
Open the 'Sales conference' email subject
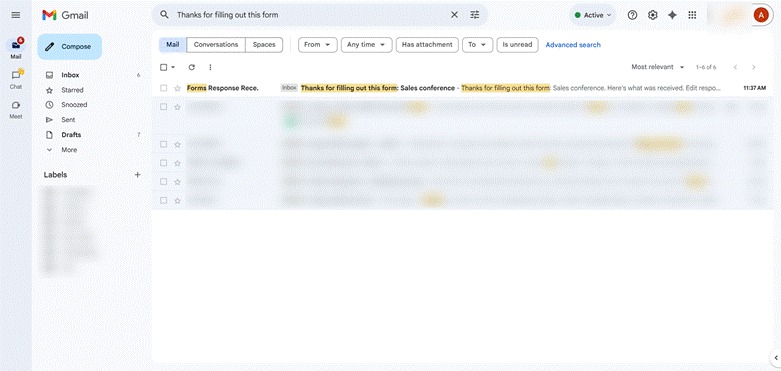click(378, 88)
